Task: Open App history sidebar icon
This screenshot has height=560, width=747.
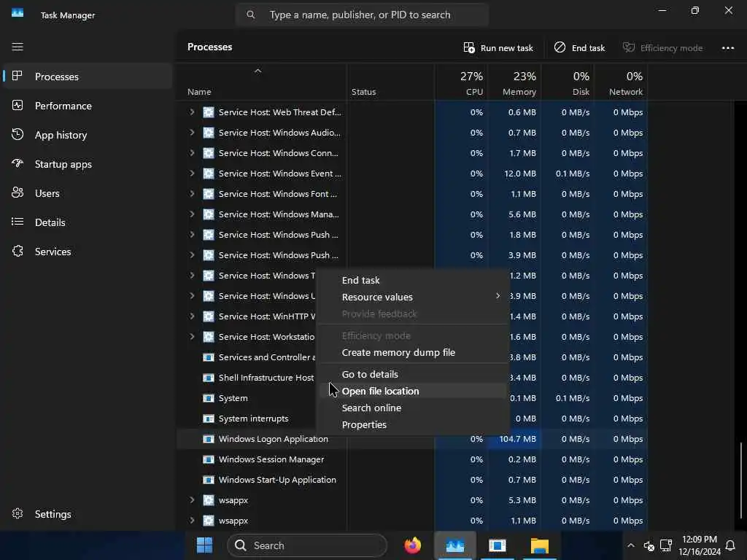Action: 18,134
